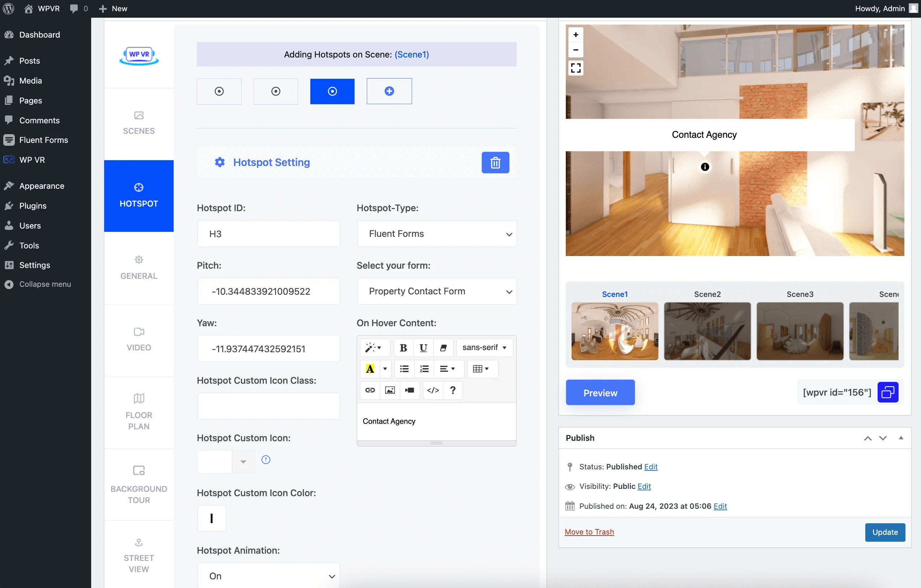The image size is (921, 588).
Task: Select the Scene1 thumbnail in scene strip
Action: pyautogui.click(x=615, y=331)
